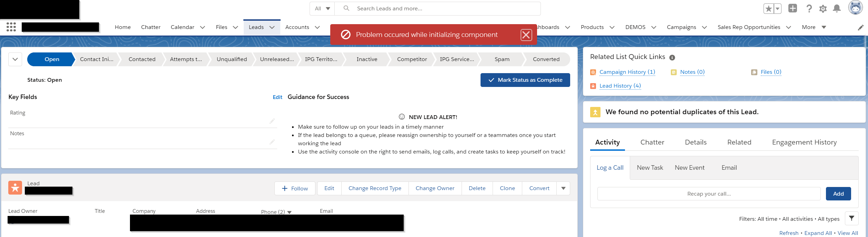This screenshot has height=237, width=868.
Task: Click the Favorites star icon
Action: 769,9
